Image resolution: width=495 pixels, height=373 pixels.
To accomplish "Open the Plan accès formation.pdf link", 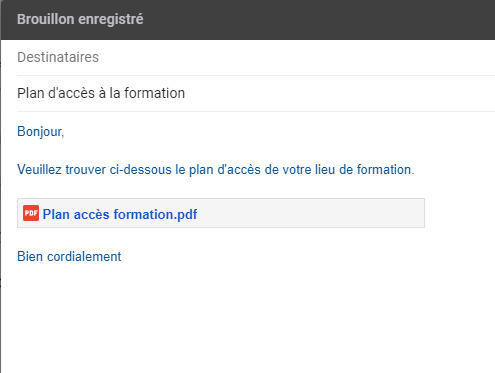I will [x=120, y=214].
